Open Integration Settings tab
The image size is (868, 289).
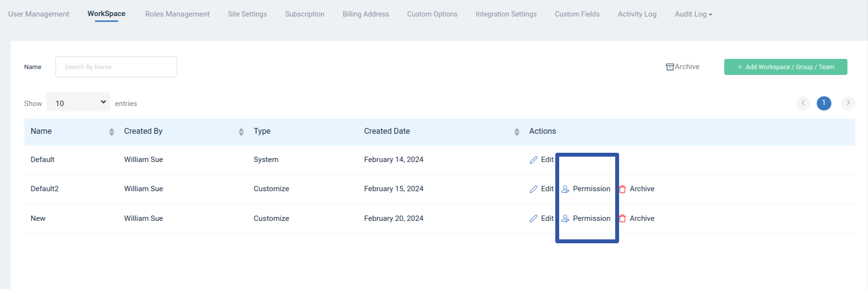point(506,14)
